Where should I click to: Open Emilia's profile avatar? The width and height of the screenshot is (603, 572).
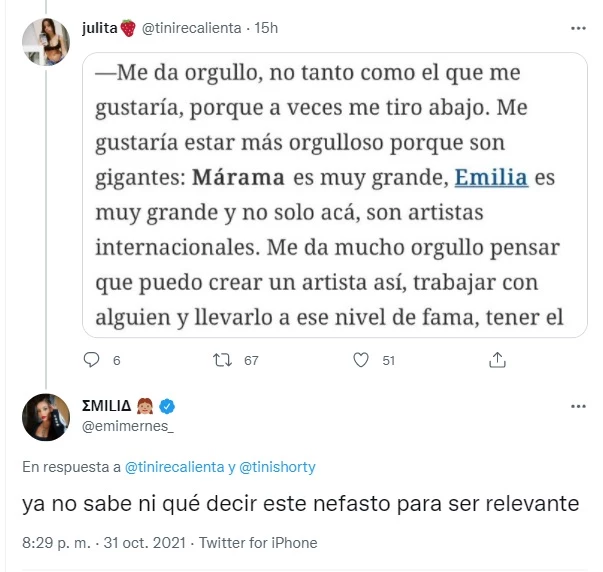pyautogui.click(x=46, y=418)
